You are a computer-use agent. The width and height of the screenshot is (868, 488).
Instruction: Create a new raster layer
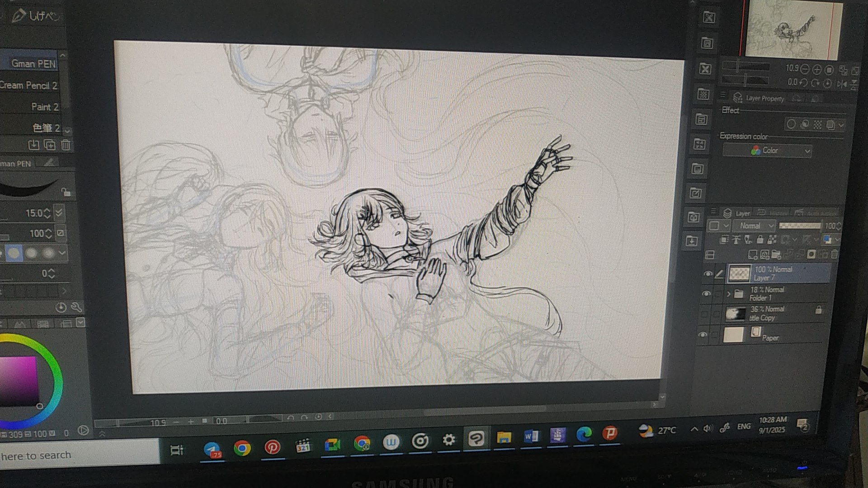753,254
